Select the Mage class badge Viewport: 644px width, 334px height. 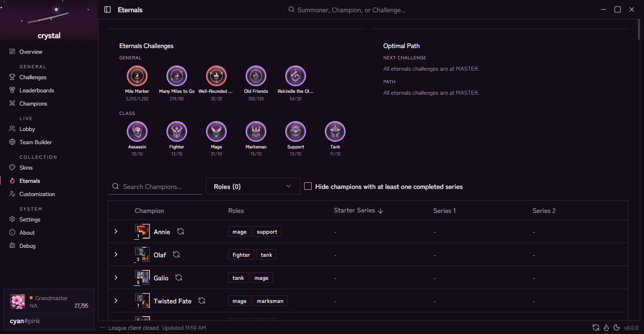[x=216, y=131]
